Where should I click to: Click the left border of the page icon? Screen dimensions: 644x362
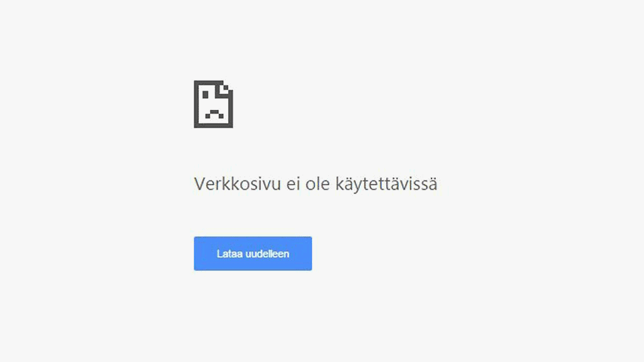point(196,104)
